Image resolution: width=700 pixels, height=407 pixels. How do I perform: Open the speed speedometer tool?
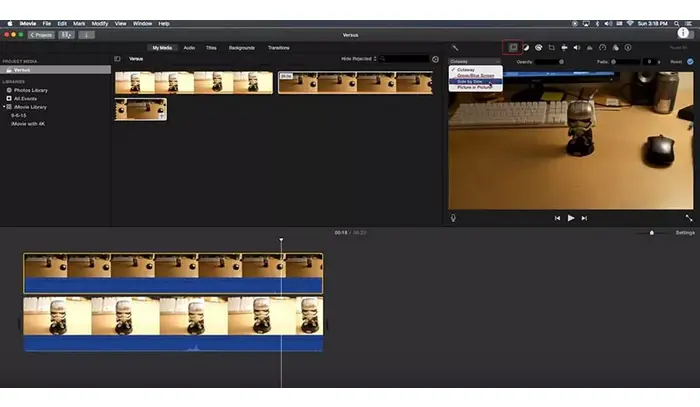(x=603, y=48)
